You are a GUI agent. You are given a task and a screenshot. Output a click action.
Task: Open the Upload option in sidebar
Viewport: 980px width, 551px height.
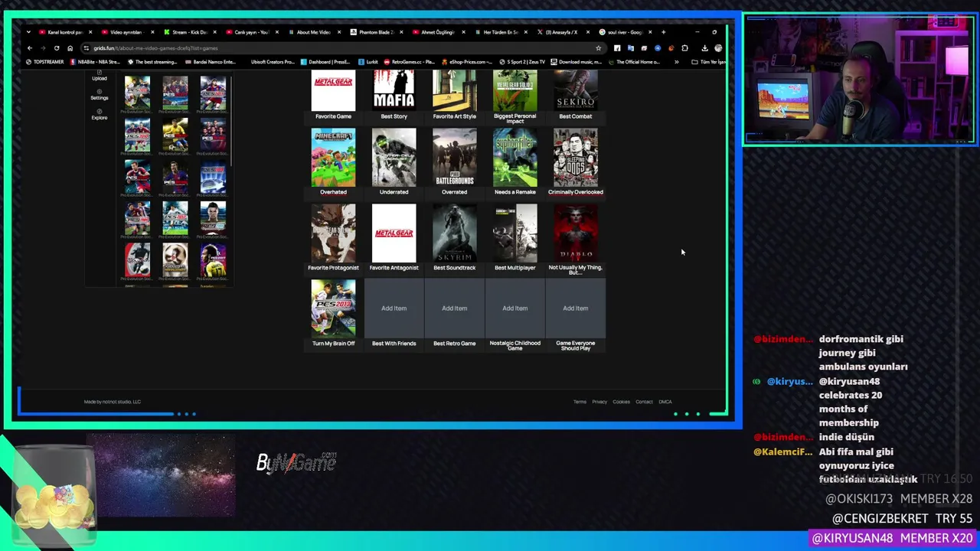(100, 76)
